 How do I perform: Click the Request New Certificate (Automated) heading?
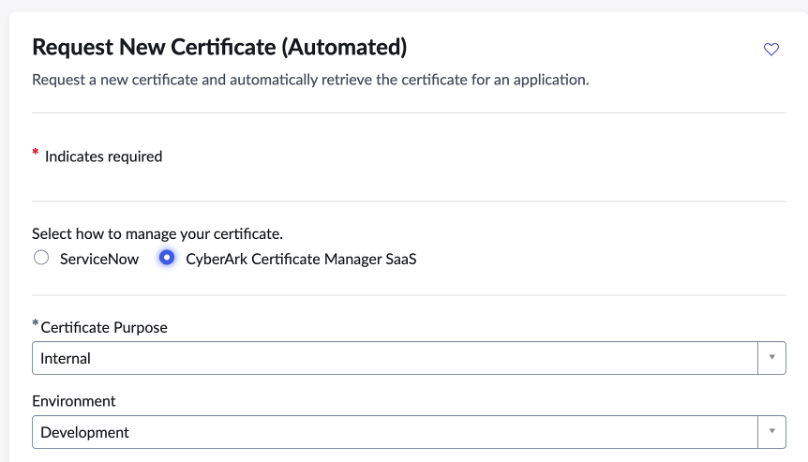pyautogui.click(x=220, y=47)
